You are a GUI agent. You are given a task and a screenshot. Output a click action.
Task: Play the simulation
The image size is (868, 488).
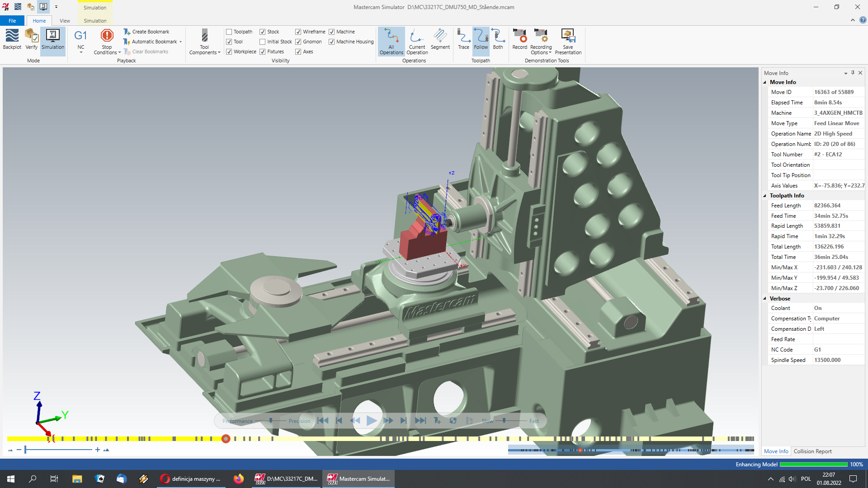[372, 421]
